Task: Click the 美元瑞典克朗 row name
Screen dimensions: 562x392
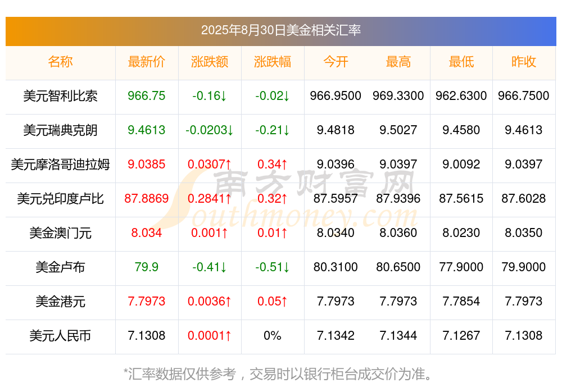Action: click(x=60, y=130)
